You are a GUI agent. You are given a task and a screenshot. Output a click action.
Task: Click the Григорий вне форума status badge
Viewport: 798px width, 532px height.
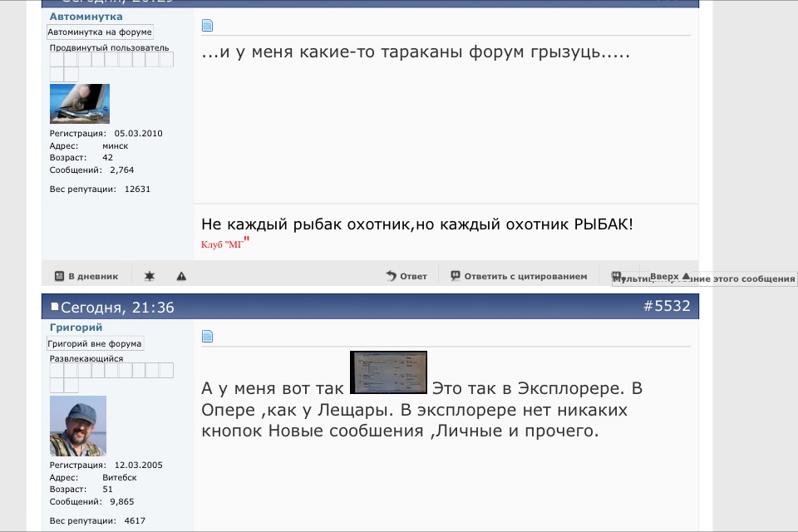95,343
